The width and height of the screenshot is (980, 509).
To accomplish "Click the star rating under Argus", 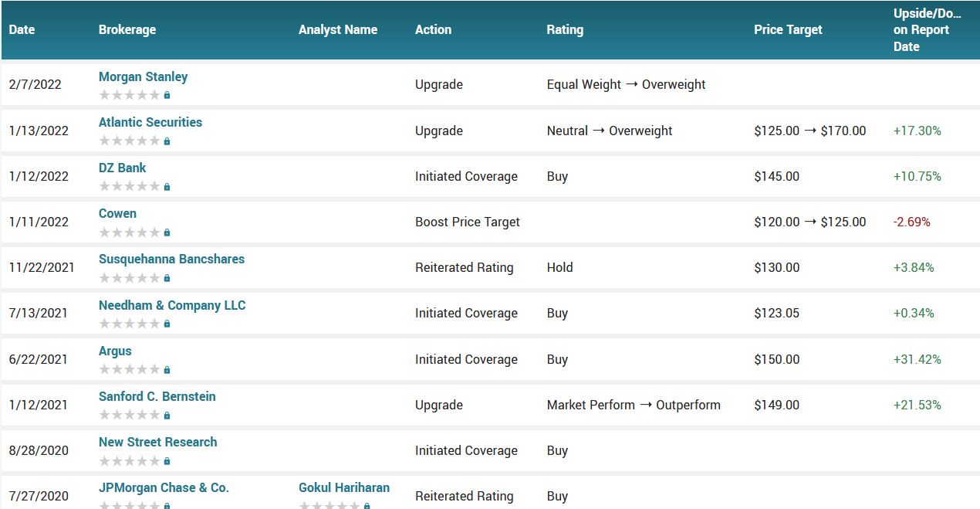I will tap(130, 369).
